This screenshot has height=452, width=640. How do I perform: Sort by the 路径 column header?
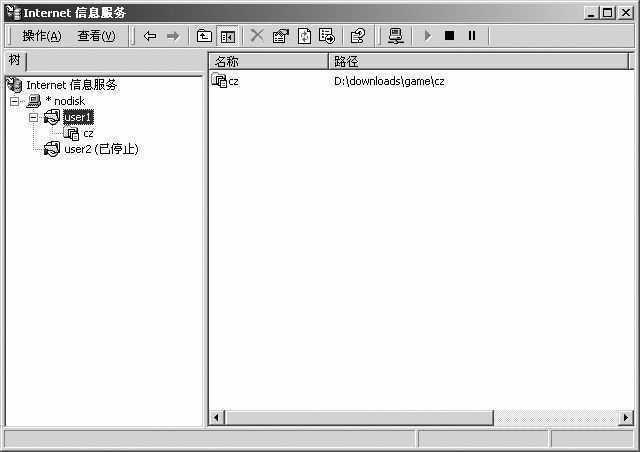[x=478, y=62]
